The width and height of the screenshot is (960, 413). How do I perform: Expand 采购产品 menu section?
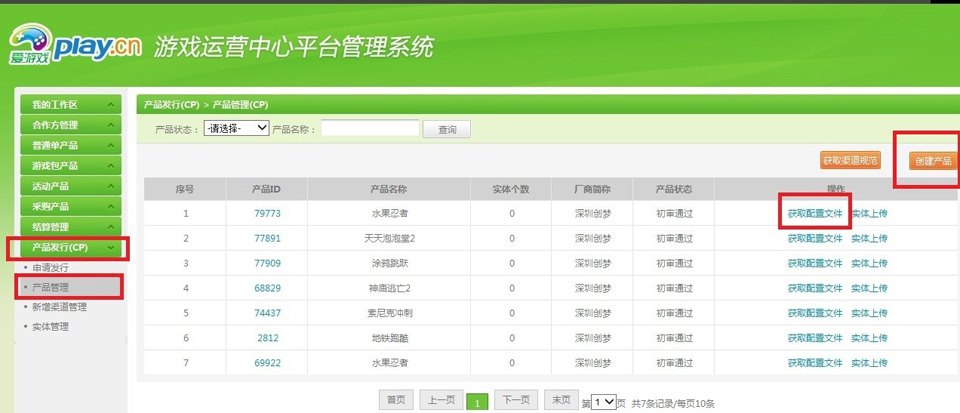pos(70,206)
